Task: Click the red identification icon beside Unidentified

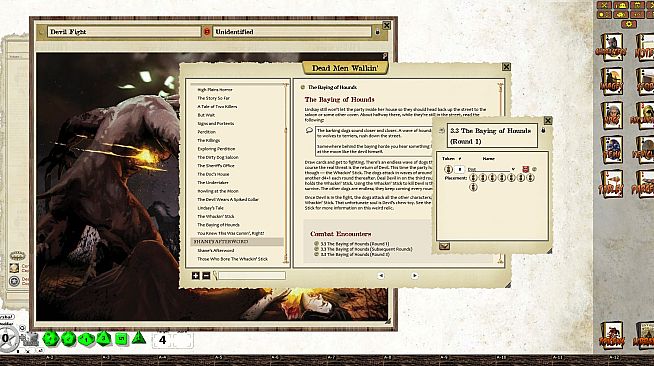Action: point(206,32)
